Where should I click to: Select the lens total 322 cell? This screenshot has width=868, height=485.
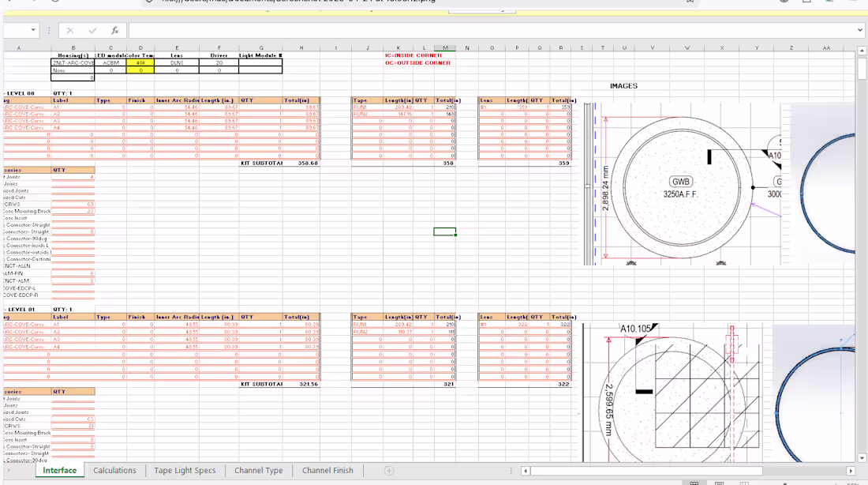pos(563,384)
